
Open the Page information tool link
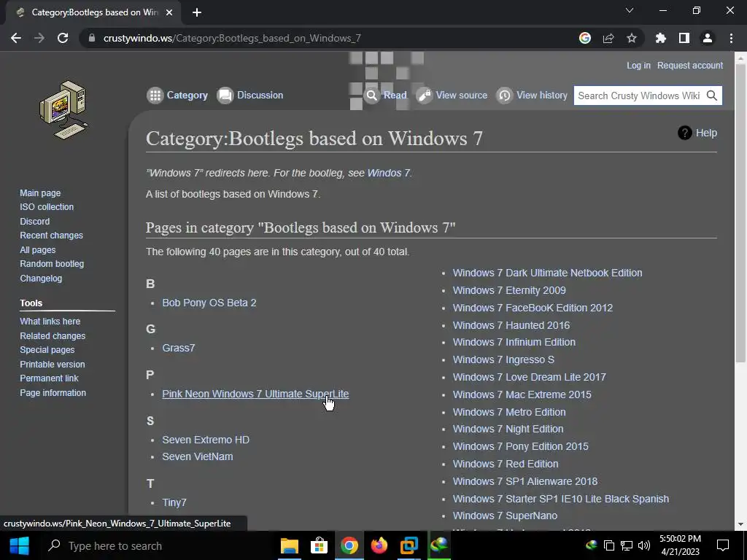(53, 393)
